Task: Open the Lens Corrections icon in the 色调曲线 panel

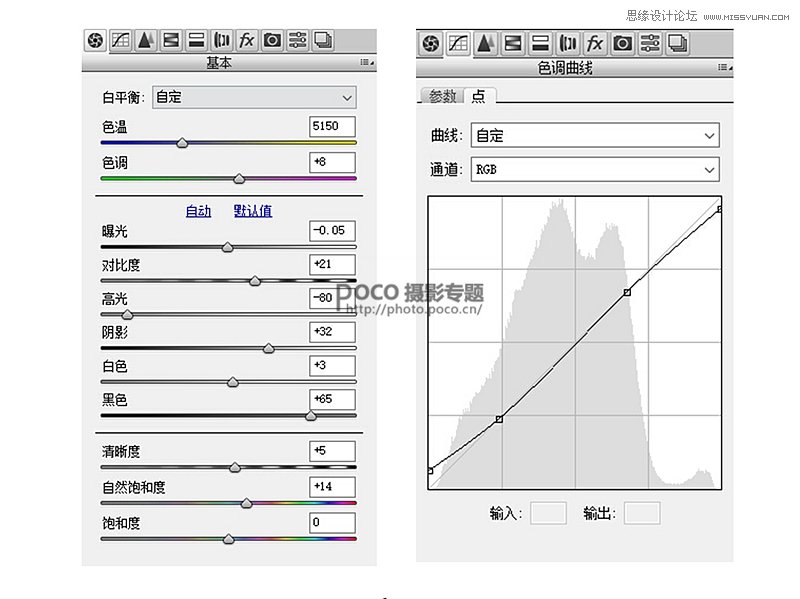Action: point(568,43)
